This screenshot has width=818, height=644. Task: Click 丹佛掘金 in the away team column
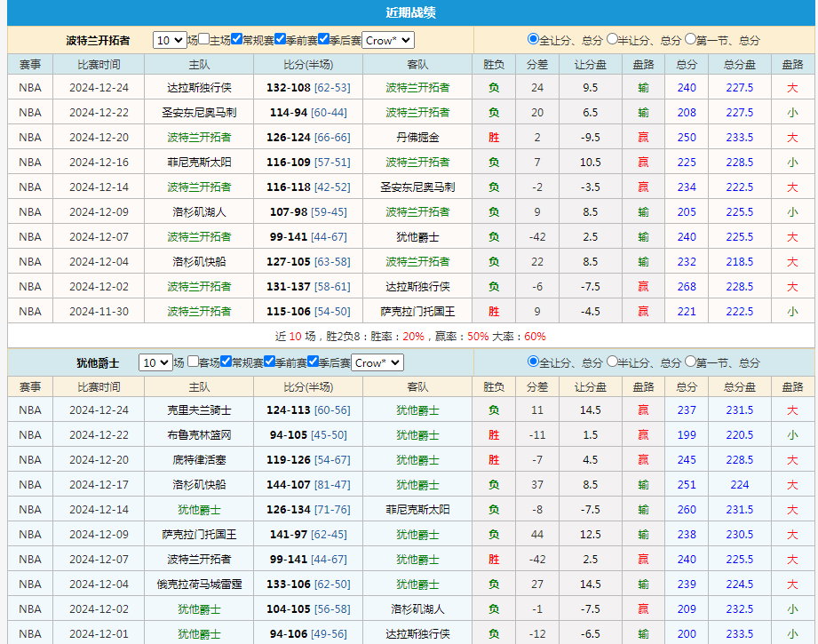tap(417, 137)
